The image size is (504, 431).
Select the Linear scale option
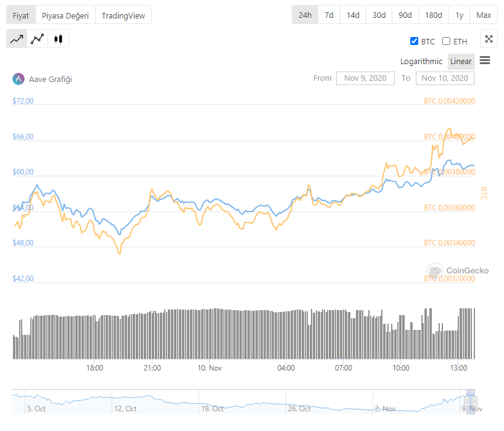point(461,61)
